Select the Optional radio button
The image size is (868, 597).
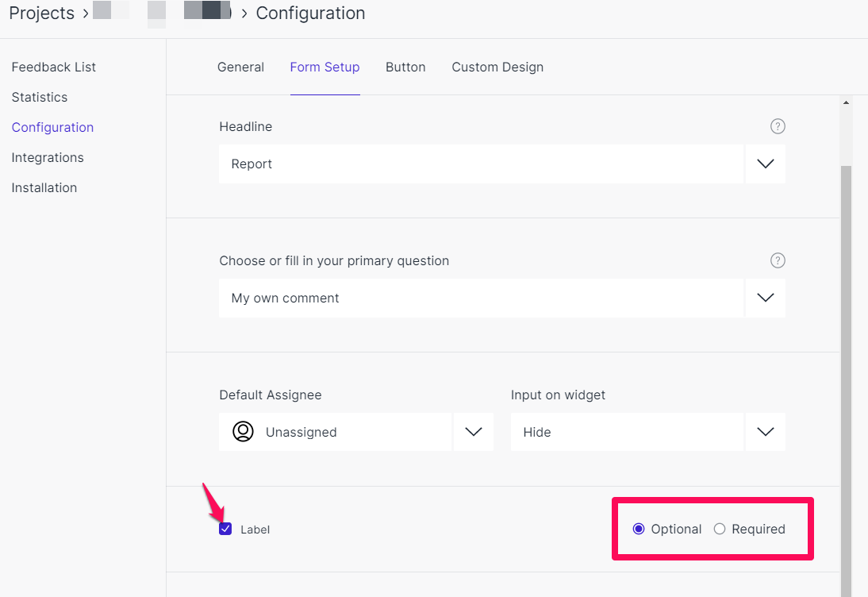coord(639,530)
